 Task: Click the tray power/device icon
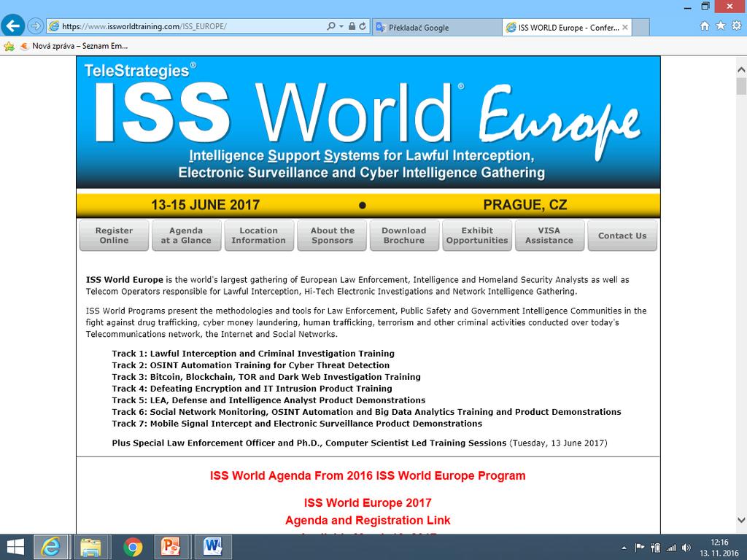(x=656, y=548)
